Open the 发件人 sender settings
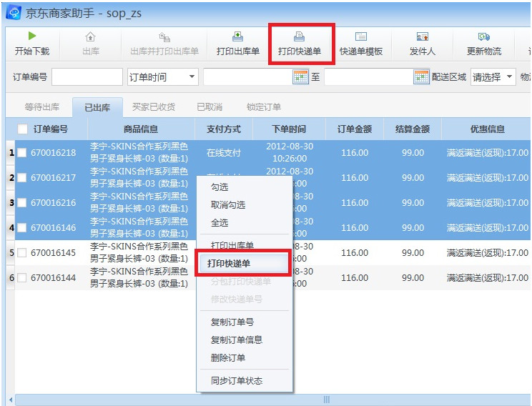Viewport: 532px width, 406px height. click(422, 36)
